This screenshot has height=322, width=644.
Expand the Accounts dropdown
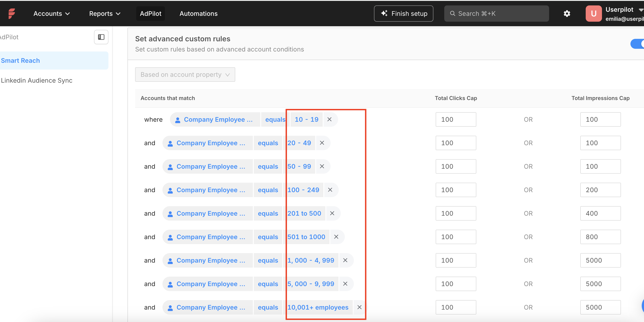pos(51,14)
